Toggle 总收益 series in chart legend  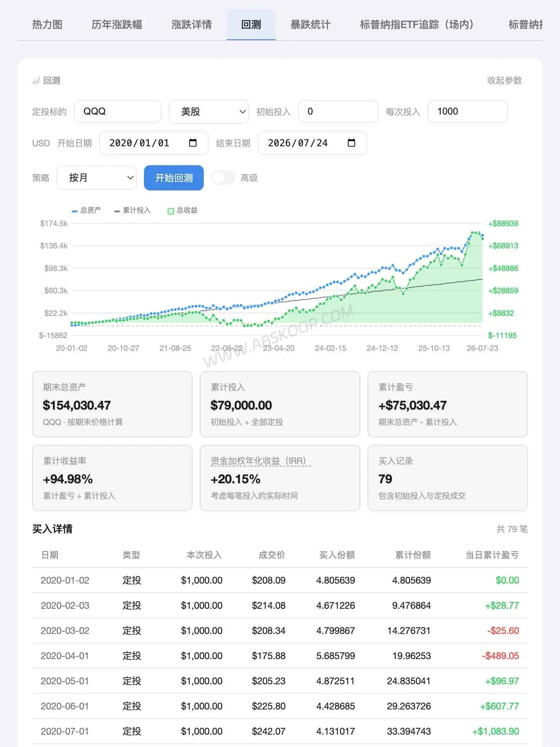tap(183, 210)
